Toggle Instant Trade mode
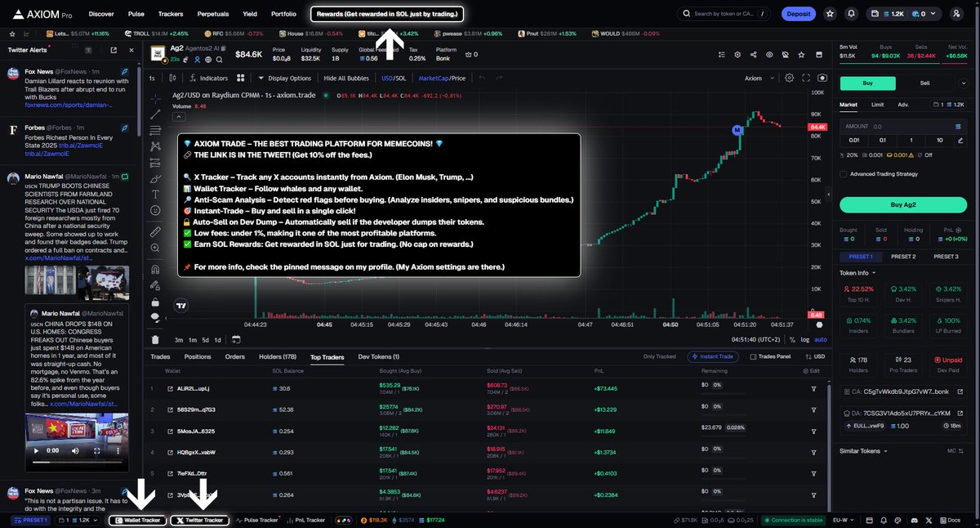980x528 pixels. click(715, 357)
